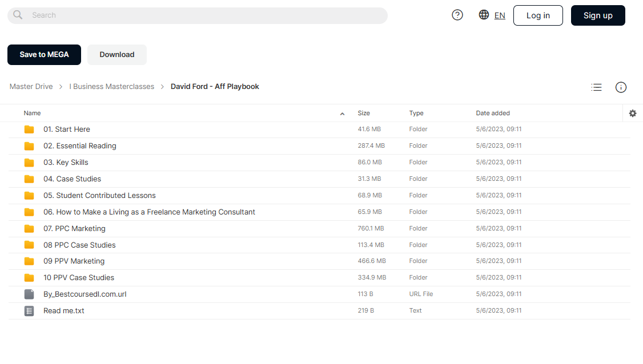Go to Master Drive breadcrumb

click(31, 87)
